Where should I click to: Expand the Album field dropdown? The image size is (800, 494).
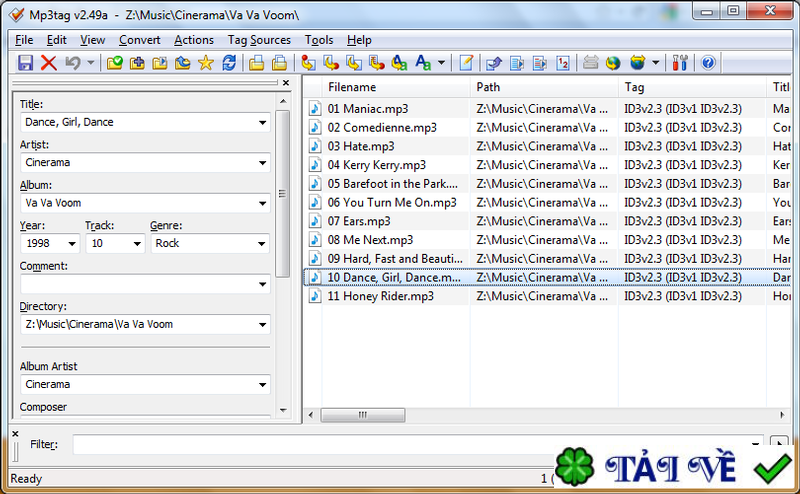(262, 203)
